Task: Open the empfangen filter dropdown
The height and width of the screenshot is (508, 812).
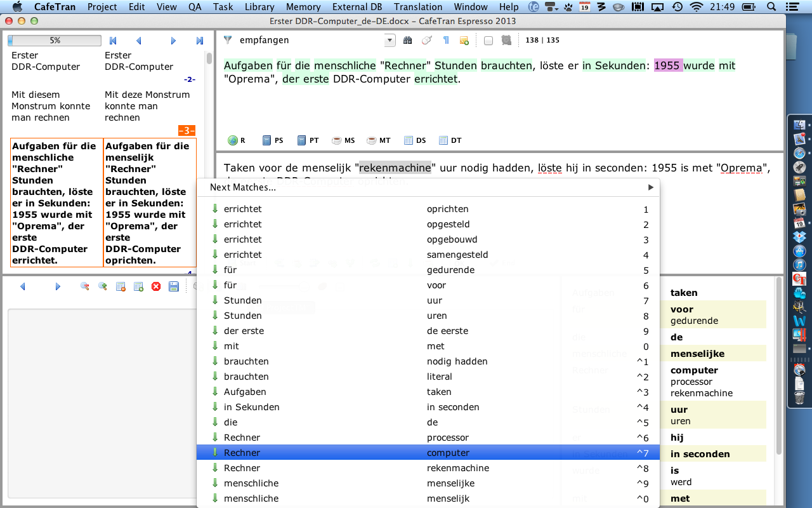Action: click(390, 41)
